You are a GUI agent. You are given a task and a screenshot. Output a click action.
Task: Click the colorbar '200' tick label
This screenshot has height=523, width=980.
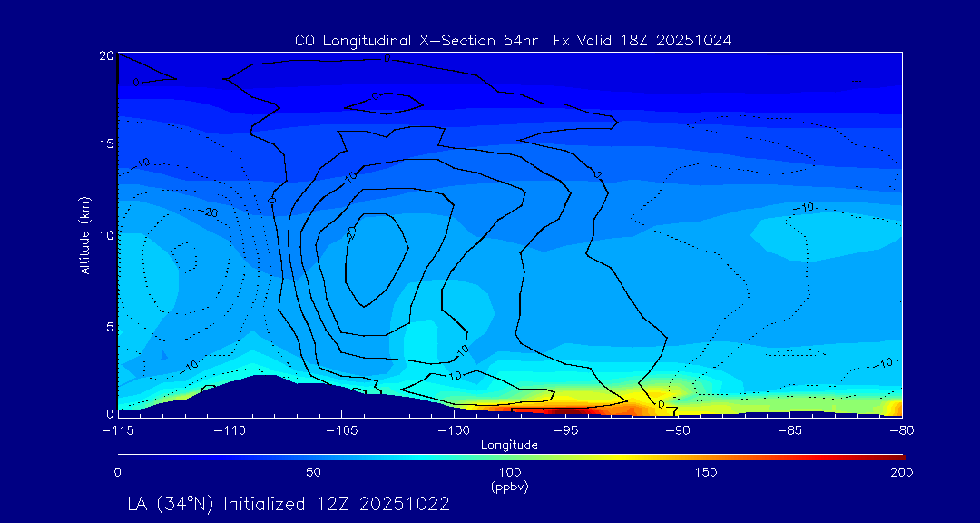tap(902, 472)
